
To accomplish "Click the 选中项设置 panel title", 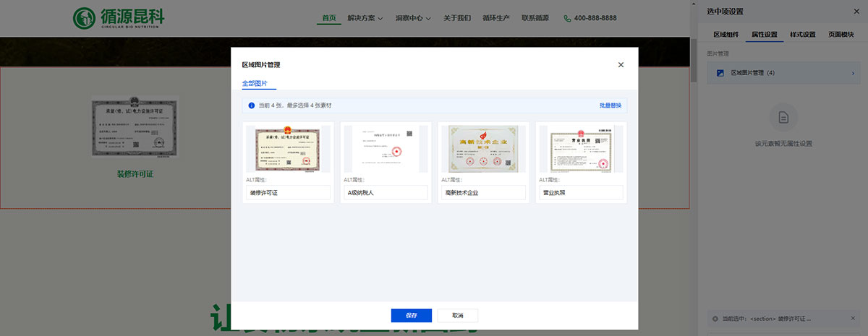I will click(x=726, y=11).
